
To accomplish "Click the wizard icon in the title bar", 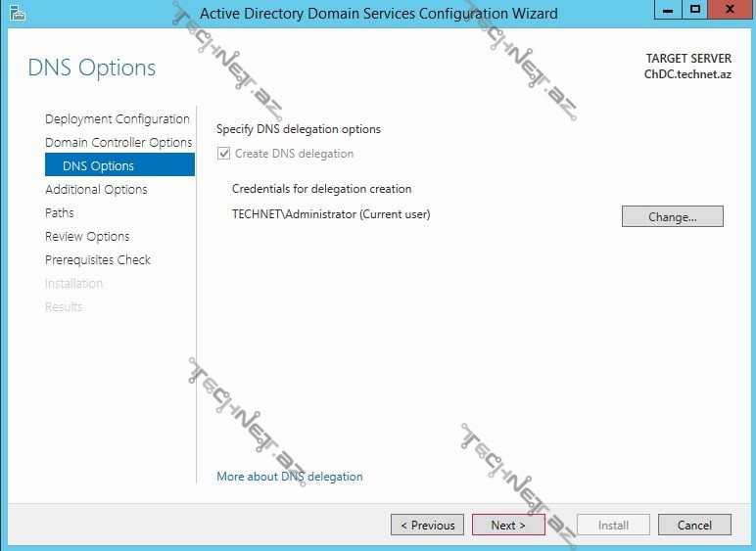I will pos(17,13).
